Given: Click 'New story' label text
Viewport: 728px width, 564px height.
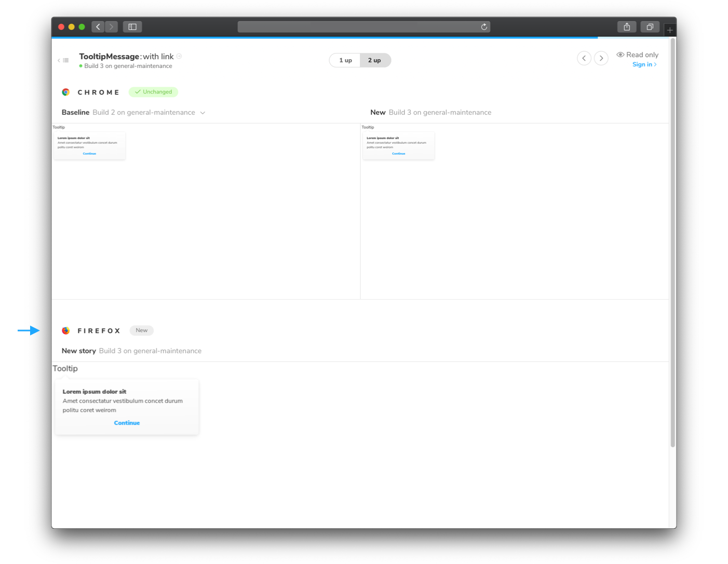Looking at the screenshot, I should pyautogui.click(x=79, y=351).
